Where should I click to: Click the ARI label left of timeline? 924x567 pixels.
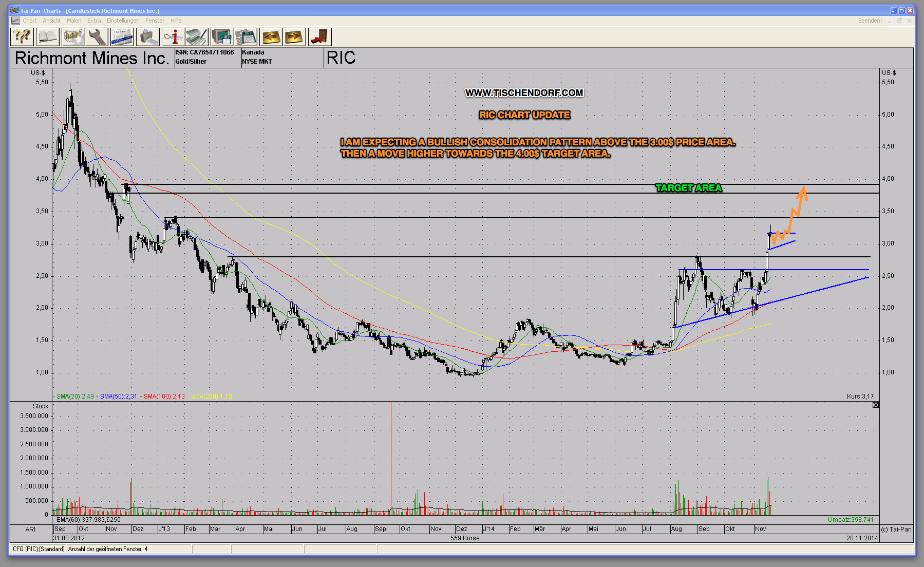(x=31, y=529)
